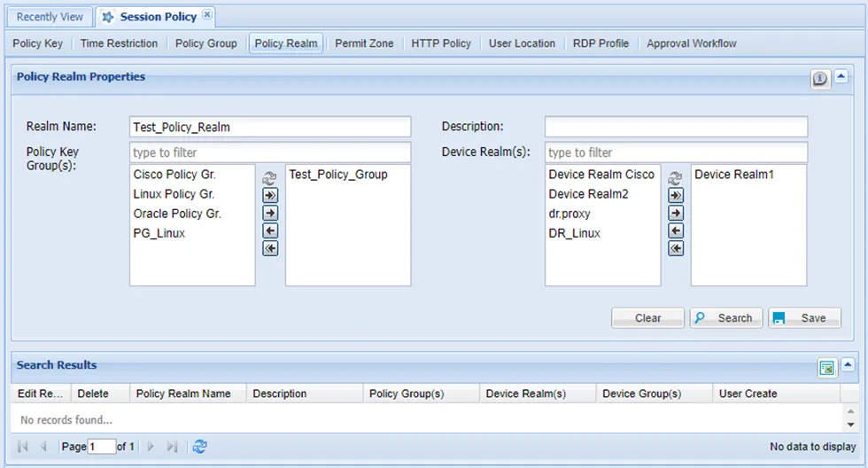The image size is (868, 468).
Task: Open the Policy Key tab
Action: pyautogui.click(x=37, y=43)
